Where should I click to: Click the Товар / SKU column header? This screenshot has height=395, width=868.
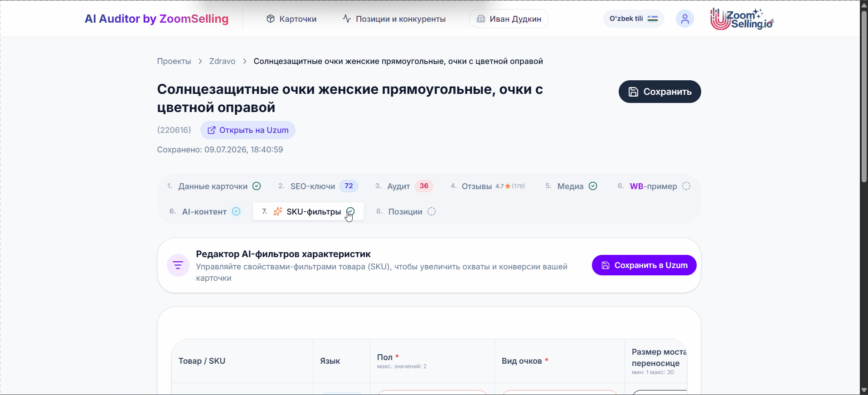click(x=242, y=361)
